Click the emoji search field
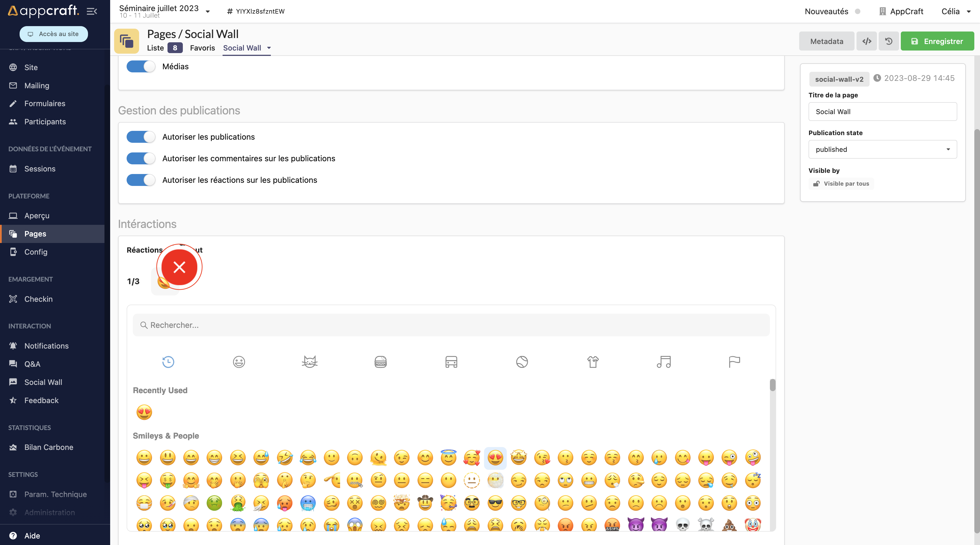 (451, 325)
